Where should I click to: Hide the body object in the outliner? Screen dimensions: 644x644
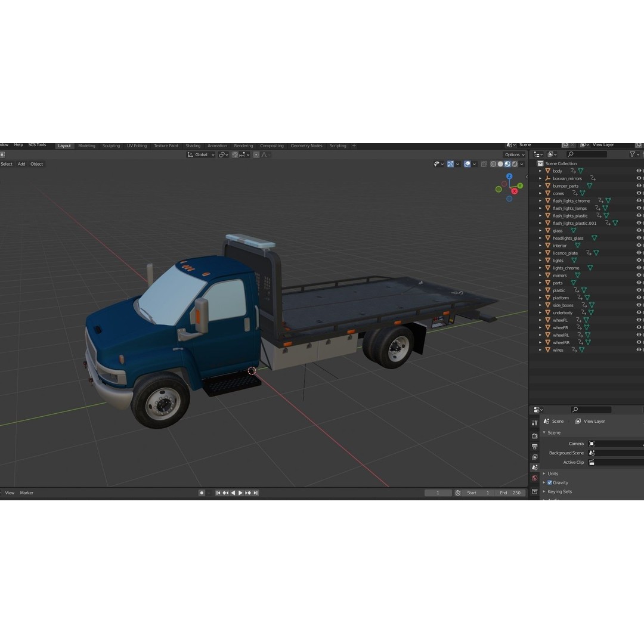638,171
